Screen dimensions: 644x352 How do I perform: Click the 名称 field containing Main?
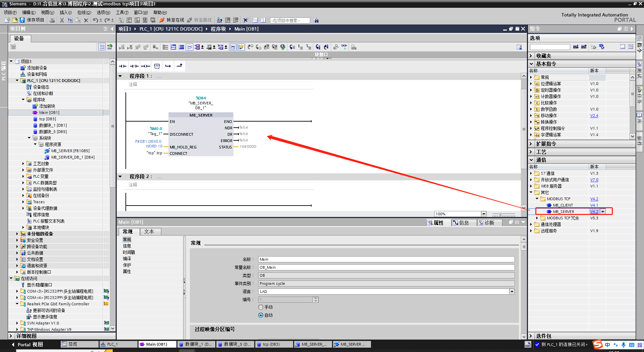386,259
